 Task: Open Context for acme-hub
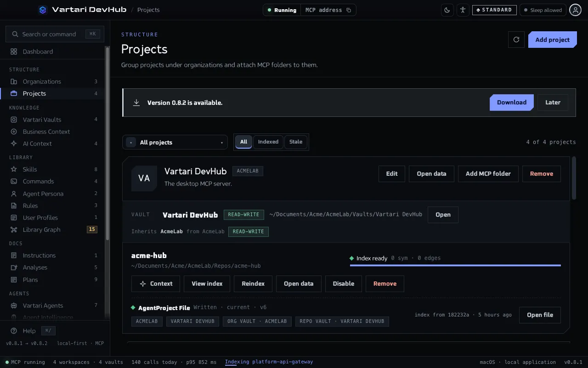[156, 284]
